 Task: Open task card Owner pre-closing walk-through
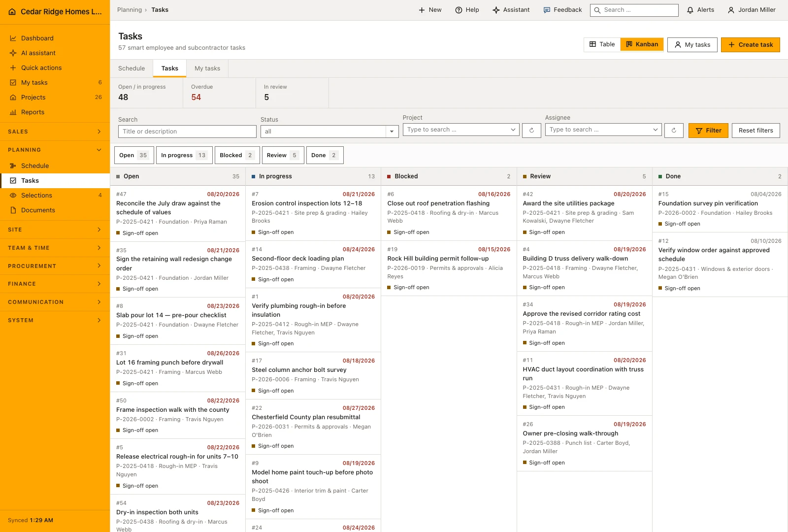584,443
